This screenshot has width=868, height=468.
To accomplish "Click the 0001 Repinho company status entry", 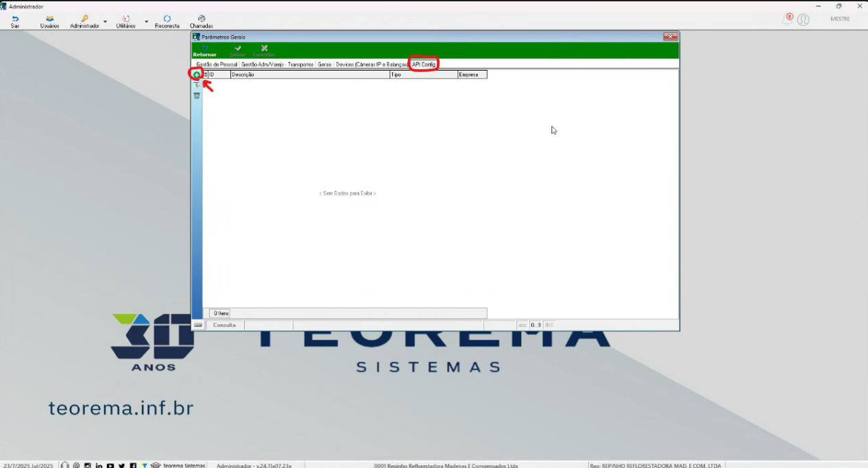I will 446,465.
